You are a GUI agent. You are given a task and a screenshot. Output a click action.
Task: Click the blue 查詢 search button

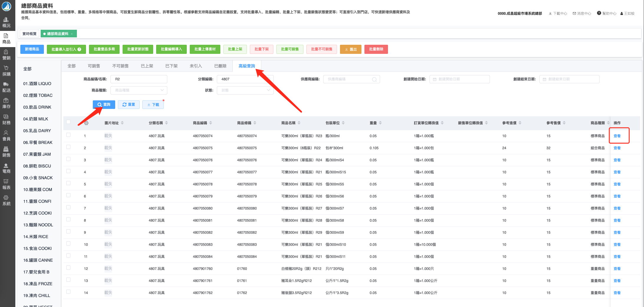coord(104,104)
